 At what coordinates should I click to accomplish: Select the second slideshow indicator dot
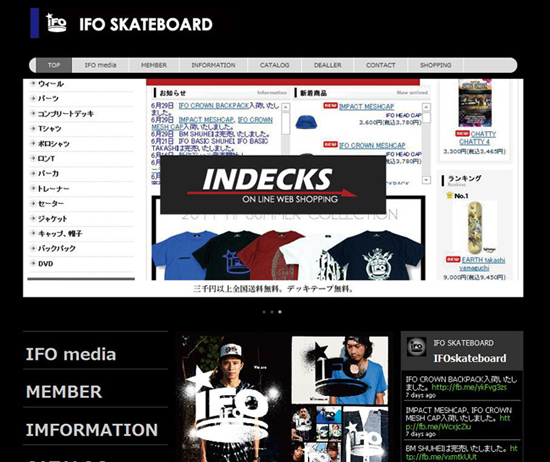click(272, 312)
